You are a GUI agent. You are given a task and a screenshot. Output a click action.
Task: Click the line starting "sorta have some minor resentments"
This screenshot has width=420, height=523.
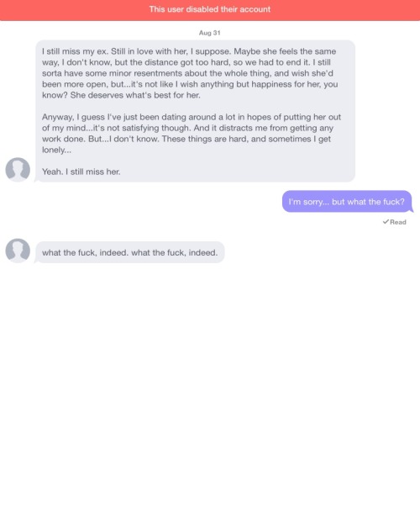point(187,73)
